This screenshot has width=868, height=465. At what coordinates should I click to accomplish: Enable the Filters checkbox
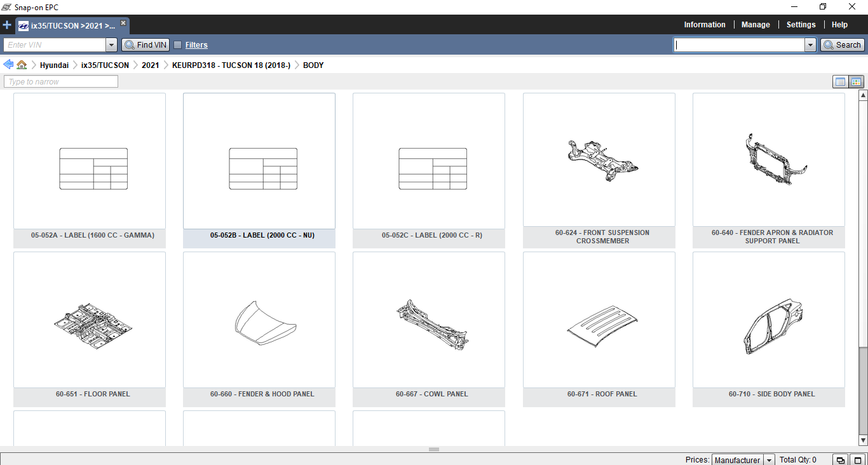click(x=178, y=45)
